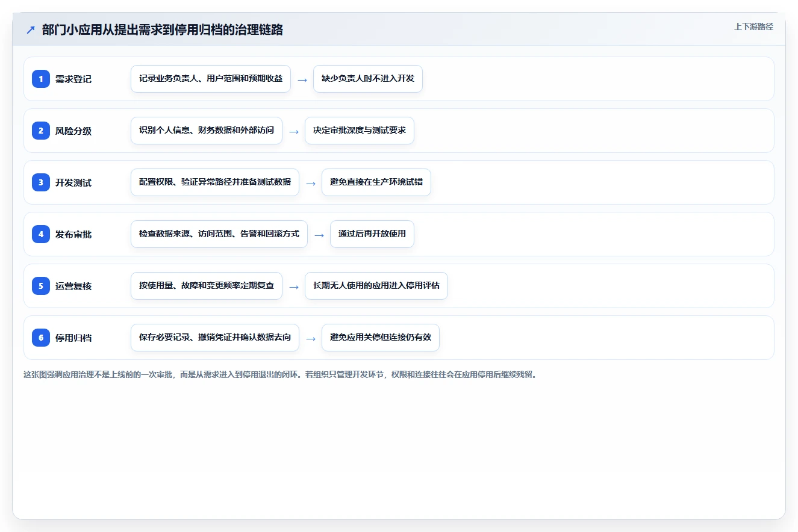This screenshot has height=532, width=798.
Task: Click the arrow in the 开发测试 row
Action: [311, 183]
